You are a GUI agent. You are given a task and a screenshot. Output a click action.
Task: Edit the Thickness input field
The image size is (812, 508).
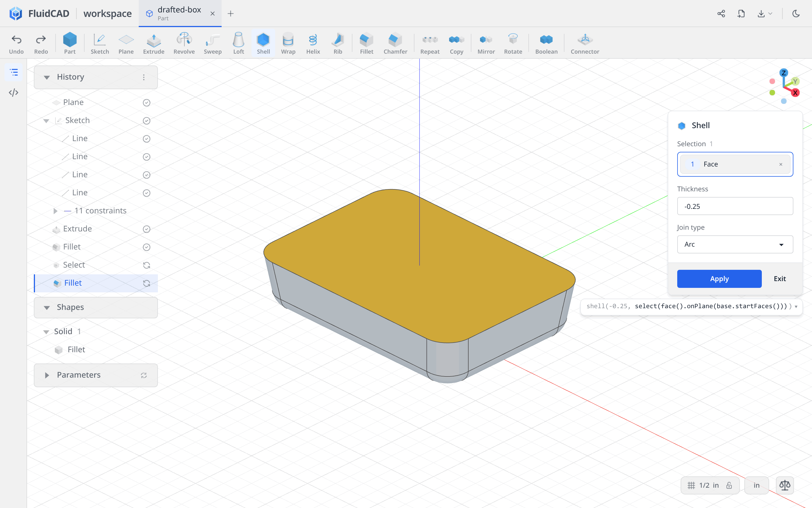(x=735, y=206)
